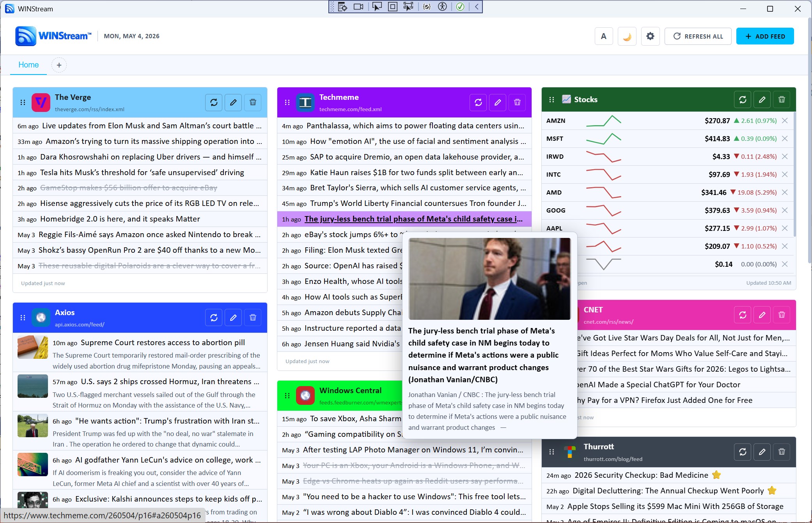Viewport: 812px width, 523px height.
Task: Open 'Homebridge 2.0 is here' Verge article
Action: (x=120, y=219)
